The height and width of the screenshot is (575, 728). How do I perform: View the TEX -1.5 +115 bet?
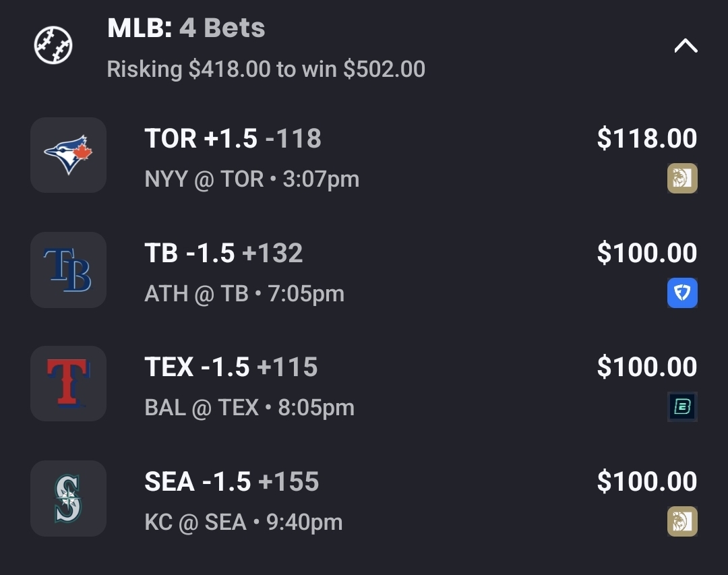click(231, 367)
